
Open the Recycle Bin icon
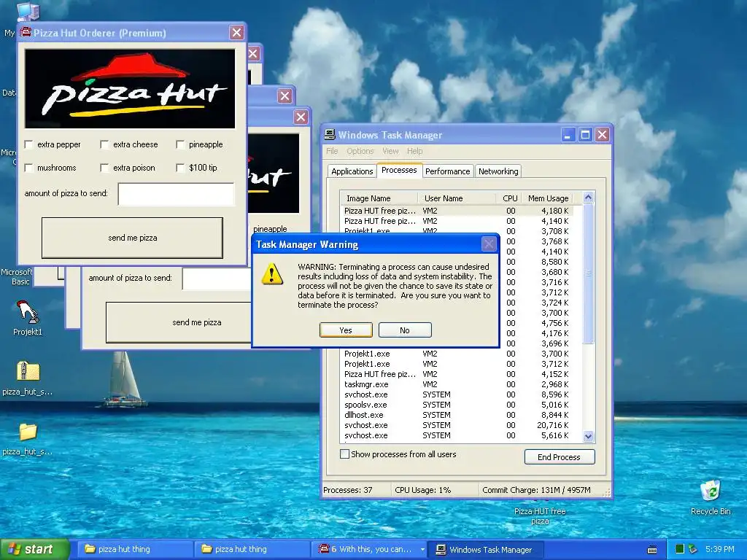pos(711,497)
